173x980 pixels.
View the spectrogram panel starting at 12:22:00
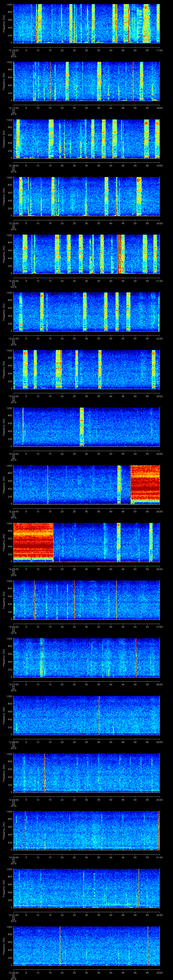click(x=87, y=369)
